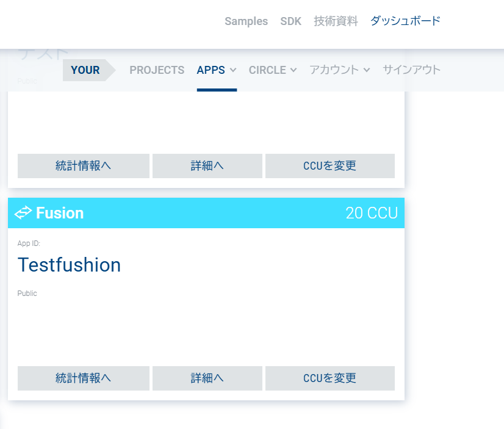Click CCUを変更 on the Fusion card
504x429 pixels.
[x=330, y=378]
